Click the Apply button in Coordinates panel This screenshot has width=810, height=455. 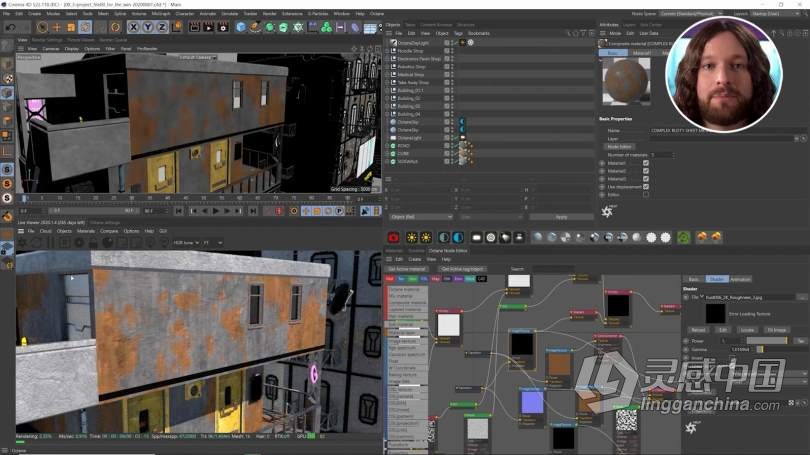point(562,217)
